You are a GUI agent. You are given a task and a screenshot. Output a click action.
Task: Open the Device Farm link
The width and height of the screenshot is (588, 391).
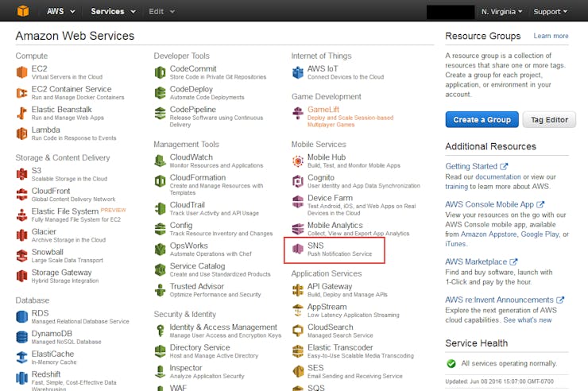[x=330, y=198]
